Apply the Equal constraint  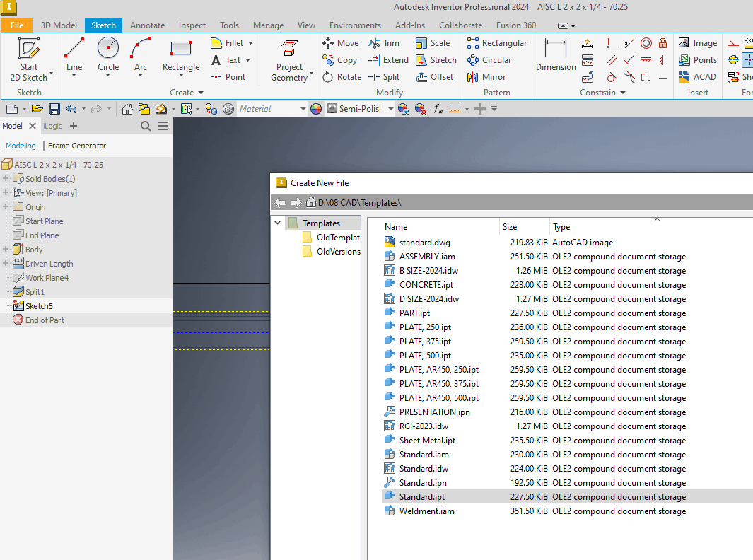[662, 77]
